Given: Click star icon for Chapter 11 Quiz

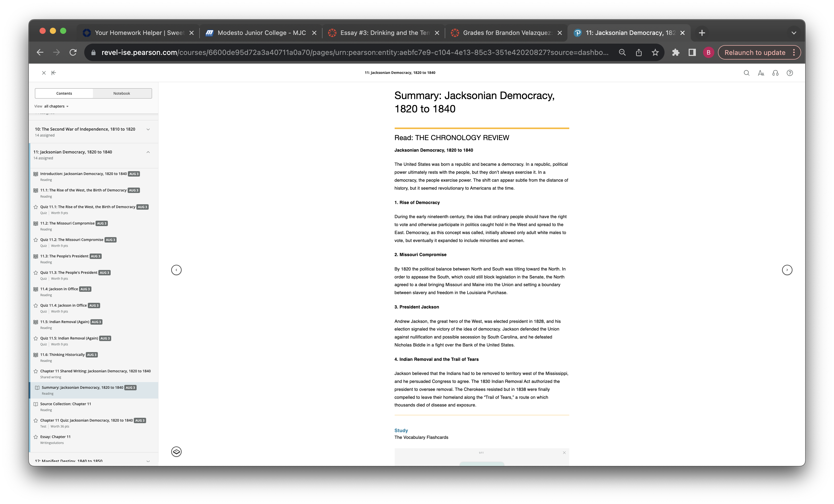Looking at the screenshot, I should click(x=35, y=420).
